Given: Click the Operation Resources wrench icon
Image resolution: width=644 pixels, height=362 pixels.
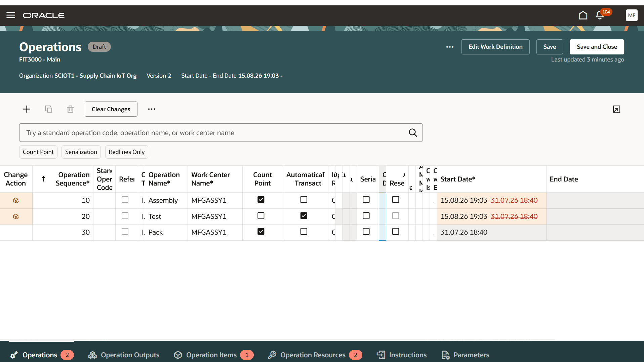Looking at the screenshot, I should 272,355.
